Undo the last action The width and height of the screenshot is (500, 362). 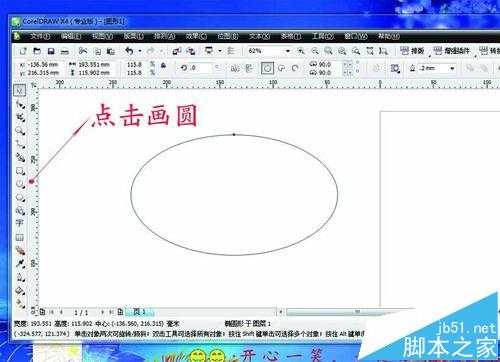coord(129,51)
